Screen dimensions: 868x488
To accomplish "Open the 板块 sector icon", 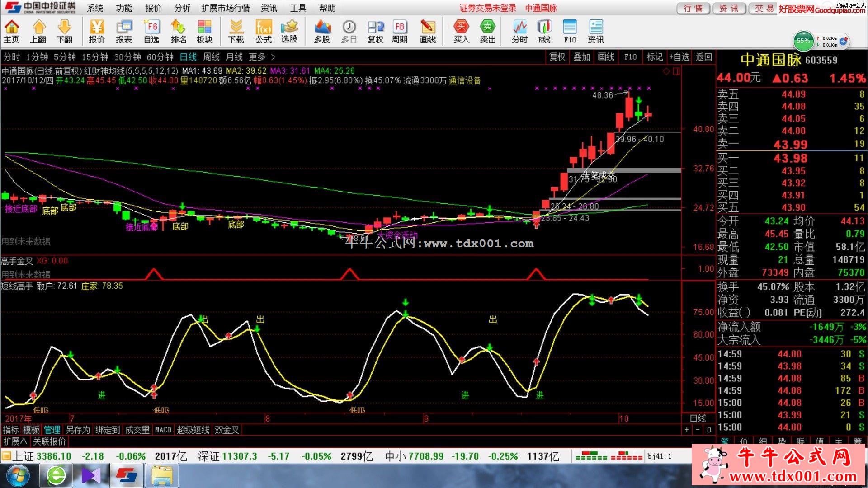I will pyautogui.click(x=205, y=32).
